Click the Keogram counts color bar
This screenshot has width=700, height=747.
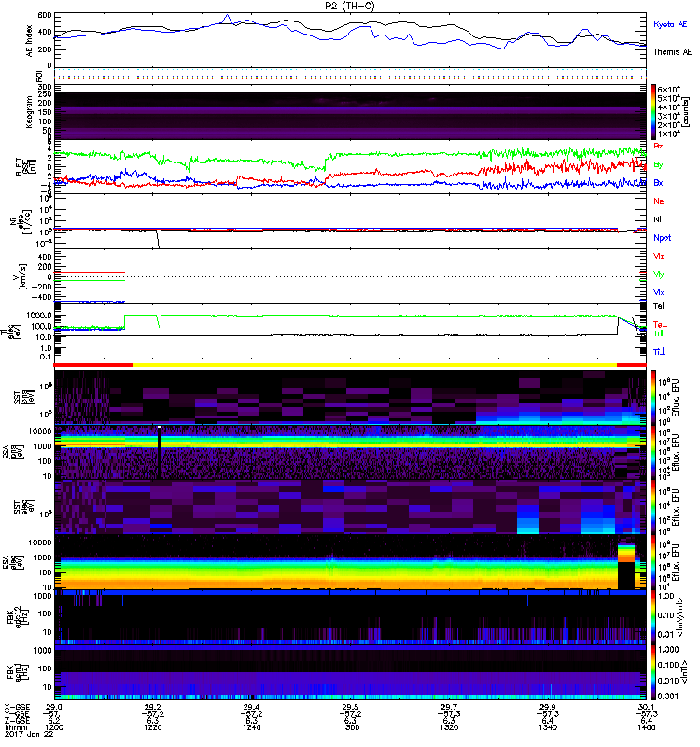(x=653, y=112)
